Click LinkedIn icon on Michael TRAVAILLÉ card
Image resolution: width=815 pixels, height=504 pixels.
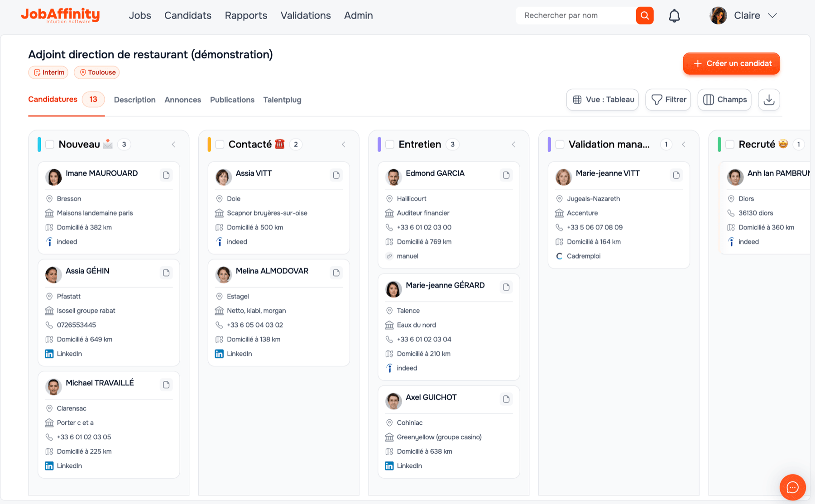[49, 466]
